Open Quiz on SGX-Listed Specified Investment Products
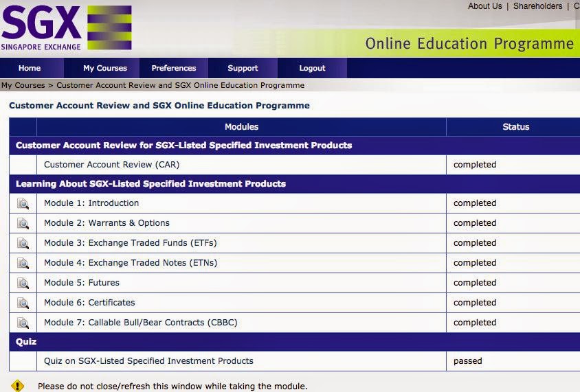The image size is (580, 392). pyautogui.click(x=148, y=361)
